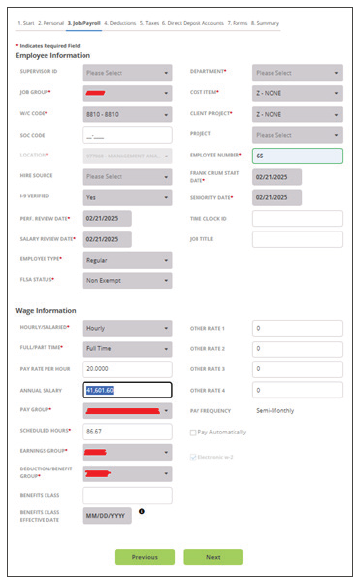
Task: Click the Other Rate 2 field
Action: (x=297, y=349)
